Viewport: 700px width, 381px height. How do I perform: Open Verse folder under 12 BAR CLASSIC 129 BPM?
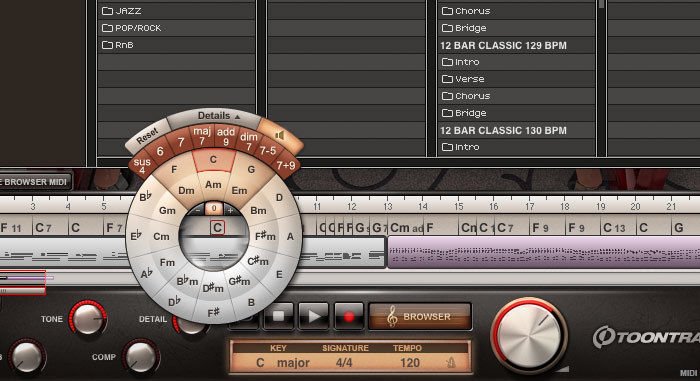[516, 79]
